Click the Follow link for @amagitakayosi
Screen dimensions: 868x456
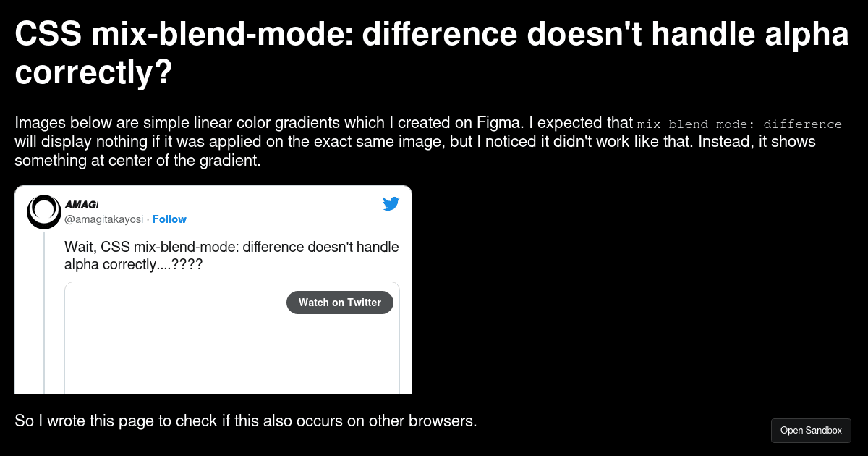pos(169,219)
